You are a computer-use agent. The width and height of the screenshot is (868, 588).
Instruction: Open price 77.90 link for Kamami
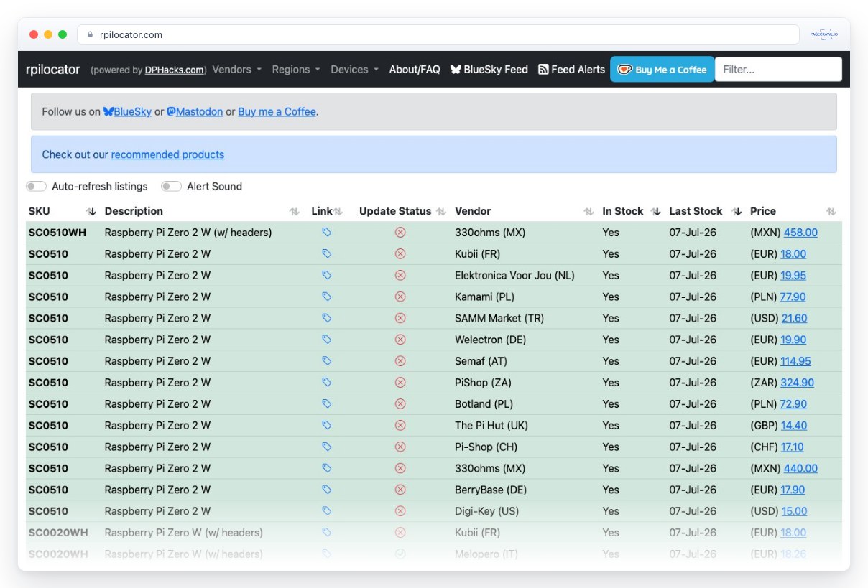[793, 297]
